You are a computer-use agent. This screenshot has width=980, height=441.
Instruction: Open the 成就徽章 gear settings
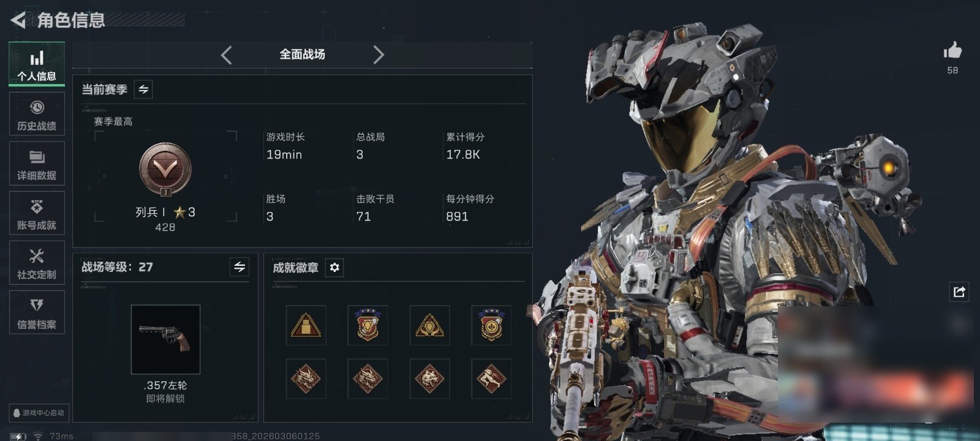click(x=334, y=268)
